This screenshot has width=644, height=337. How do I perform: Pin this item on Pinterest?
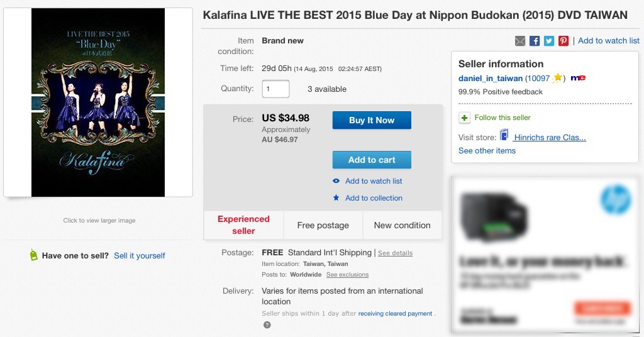pos(563,41)
